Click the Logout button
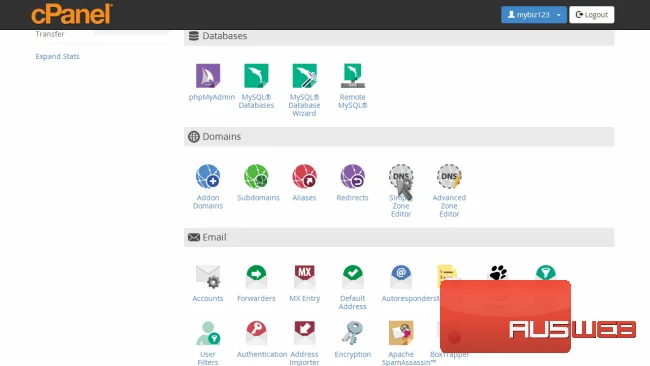Screen dimensions: 650x366 (592, 15)
